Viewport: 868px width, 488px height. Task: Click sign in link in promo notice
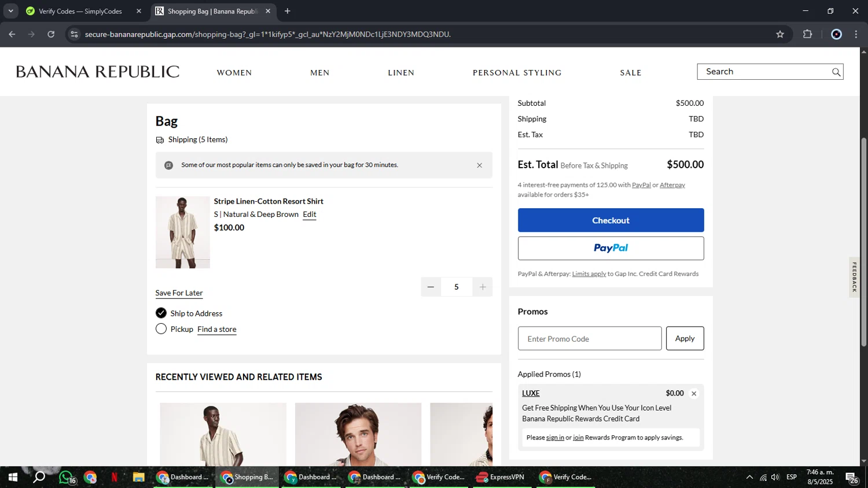(555, 438)
